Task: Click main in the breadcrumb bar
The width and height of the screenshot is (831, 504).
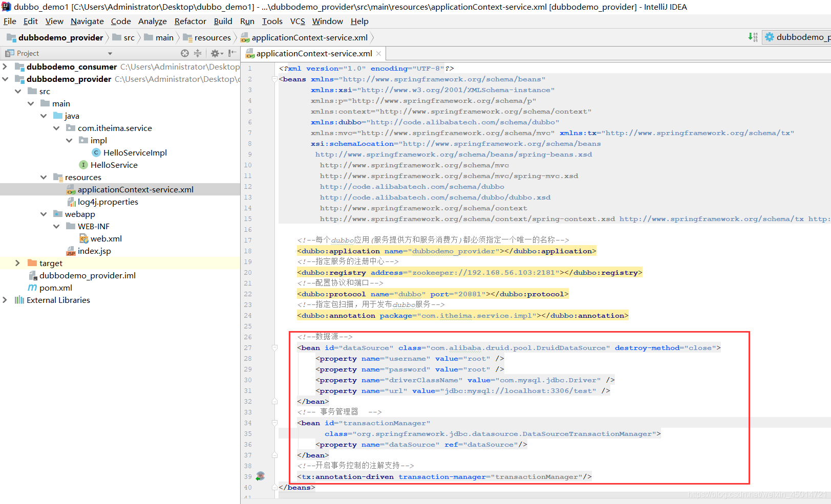Action: (159, 37)
